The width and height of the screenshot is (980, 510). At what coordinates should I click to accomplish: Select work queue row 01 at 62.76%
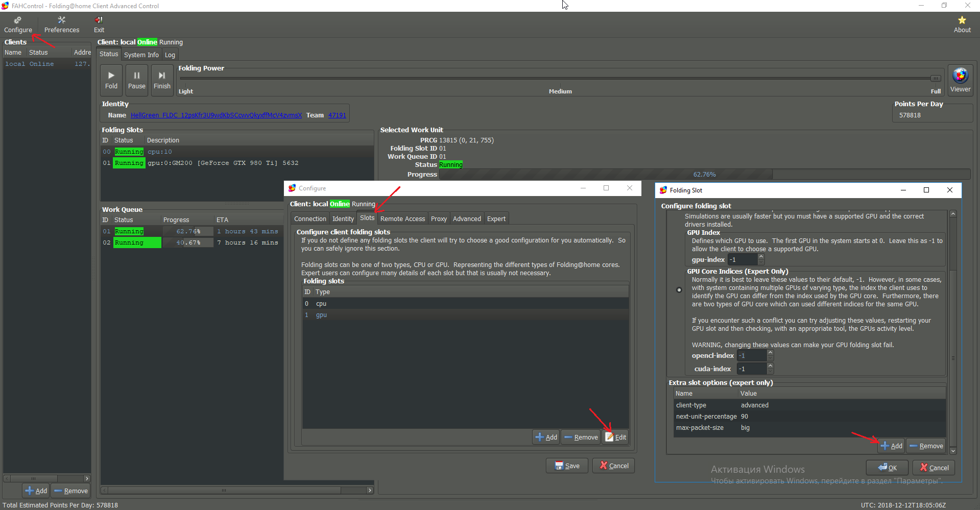(192, 231)
